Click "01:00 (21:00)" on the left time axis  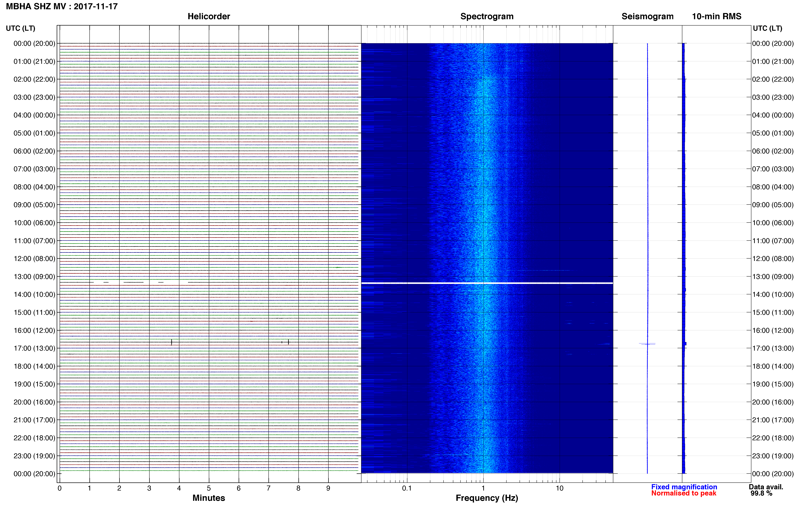(34, 62)
